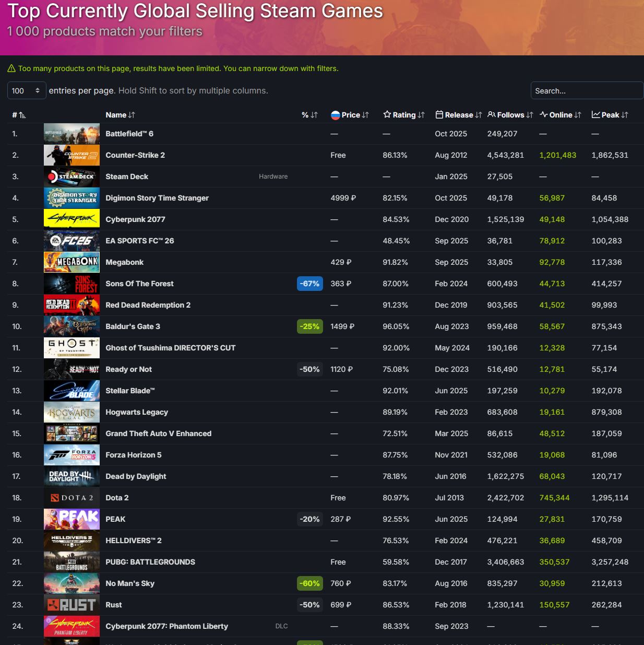Click Dota 2 logo thumbnail
644x645 pixels.
click(x=71, y=498)
